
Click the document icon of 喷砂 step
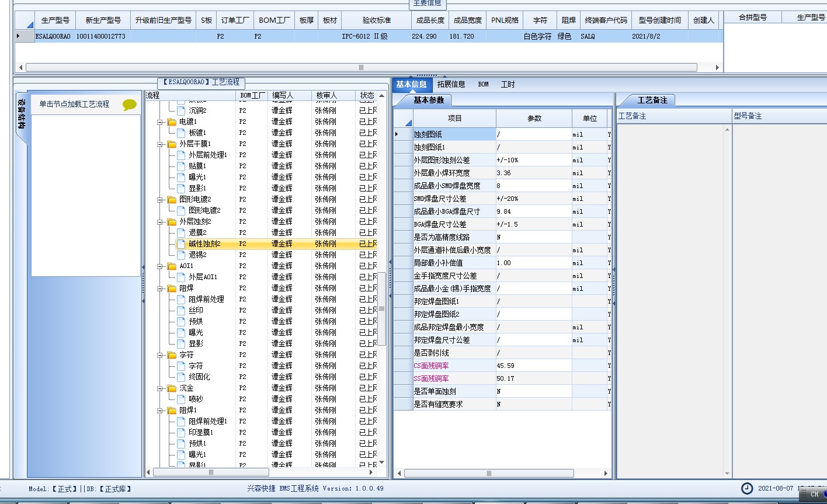point(181,399)
